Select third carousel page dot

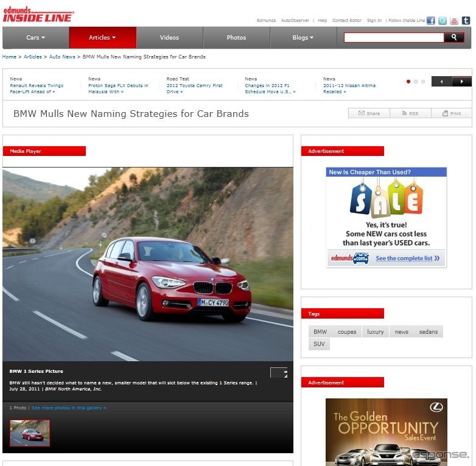tap(423, 82)
